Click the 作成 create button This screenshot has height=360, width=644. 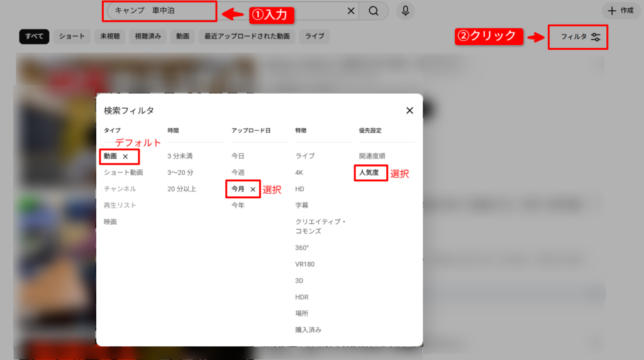tap(621, 11)
